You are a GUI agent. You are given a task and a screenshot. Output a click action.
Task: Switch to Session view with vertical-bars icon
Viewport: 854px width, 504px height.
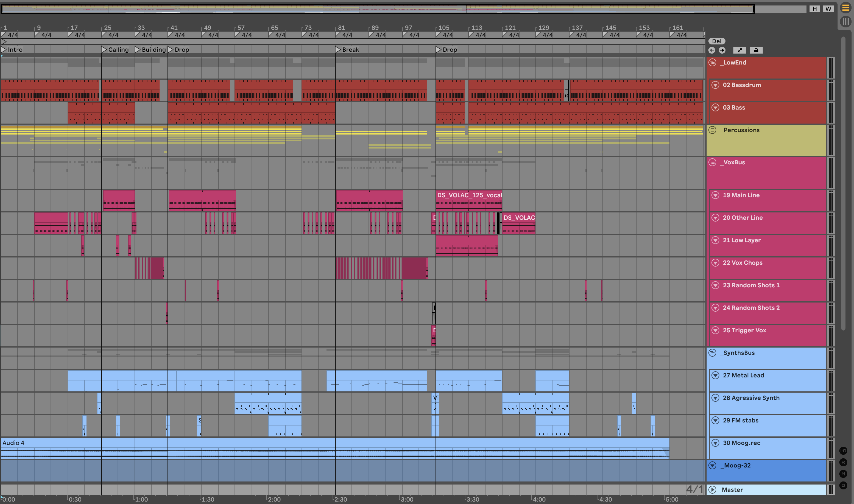tap(845, 22)
